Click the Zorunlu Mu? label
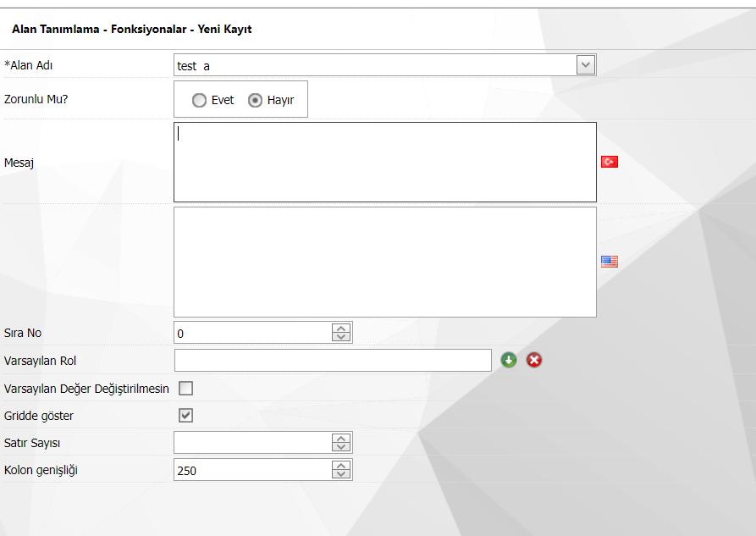756x536 pixels. 36,99
